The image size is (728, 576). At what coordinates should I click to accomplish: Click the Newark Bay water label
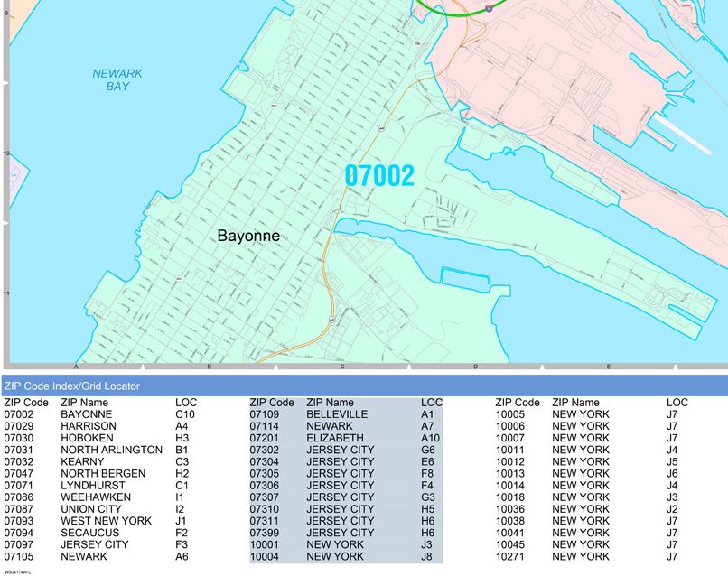(x=117, y=79)
